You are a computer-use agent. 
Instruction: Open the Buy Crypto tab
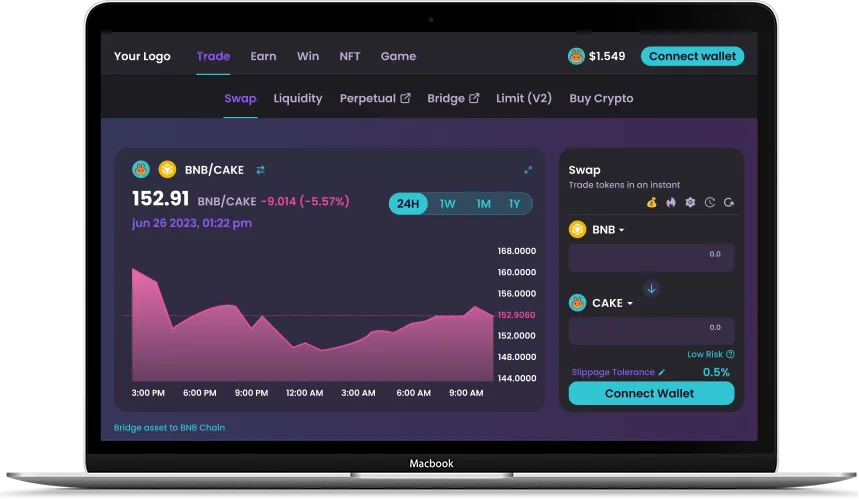[x=601, y=99]
